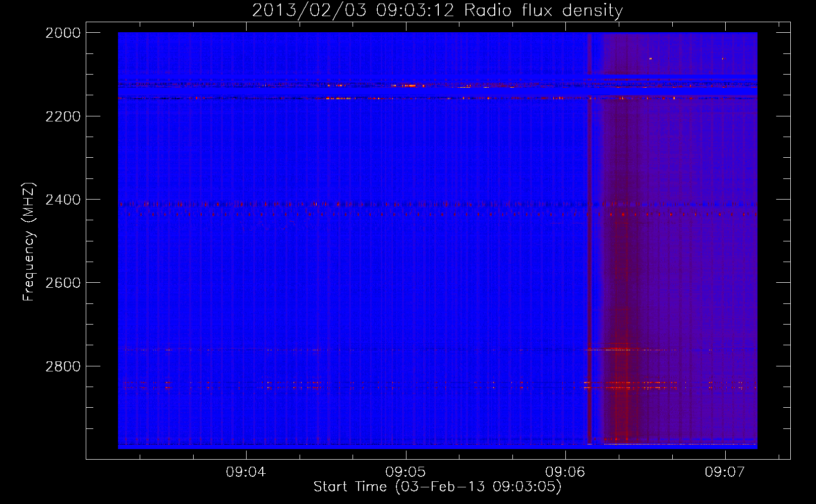This screenshot has height=504, width=816.
Task: Click the 2000 frequency tick label
Action: coord(63,33)
